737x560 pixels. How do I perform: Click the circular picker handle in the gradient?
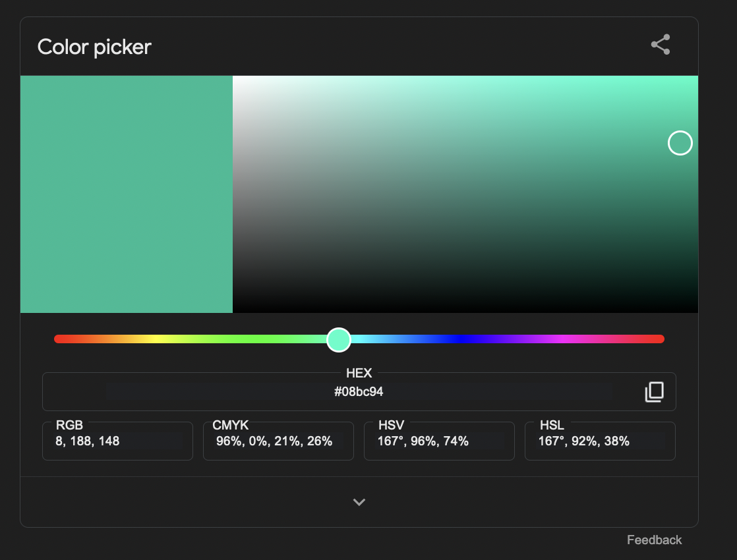coord(680,143)
